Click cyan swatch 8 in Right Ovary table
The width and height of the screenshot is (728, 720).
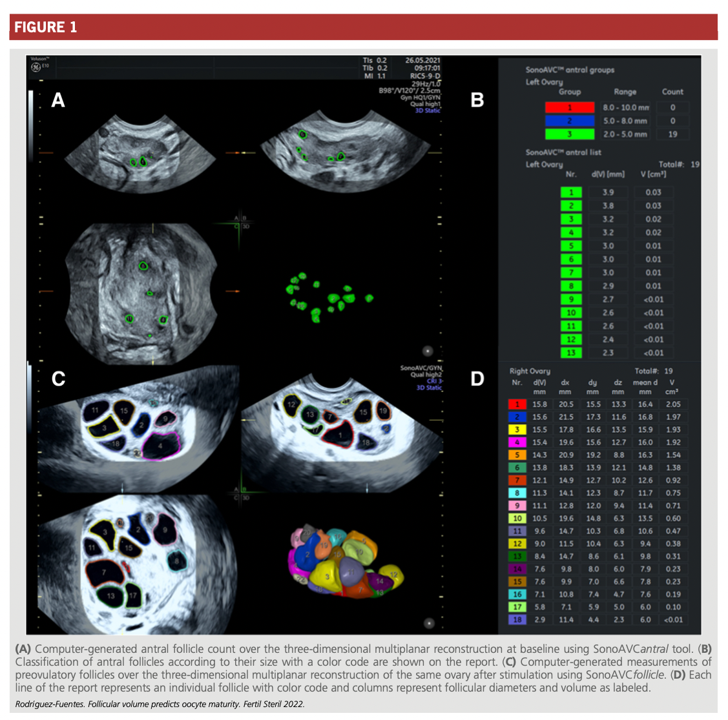click(517, 493)
